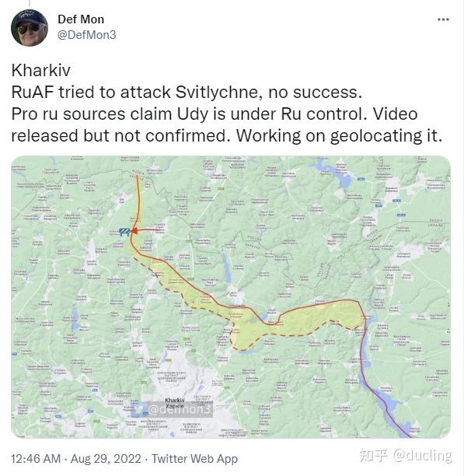Open the @DefMon3 handle link
The width and height of the screenshot is (464, 476).
point(87,35)
